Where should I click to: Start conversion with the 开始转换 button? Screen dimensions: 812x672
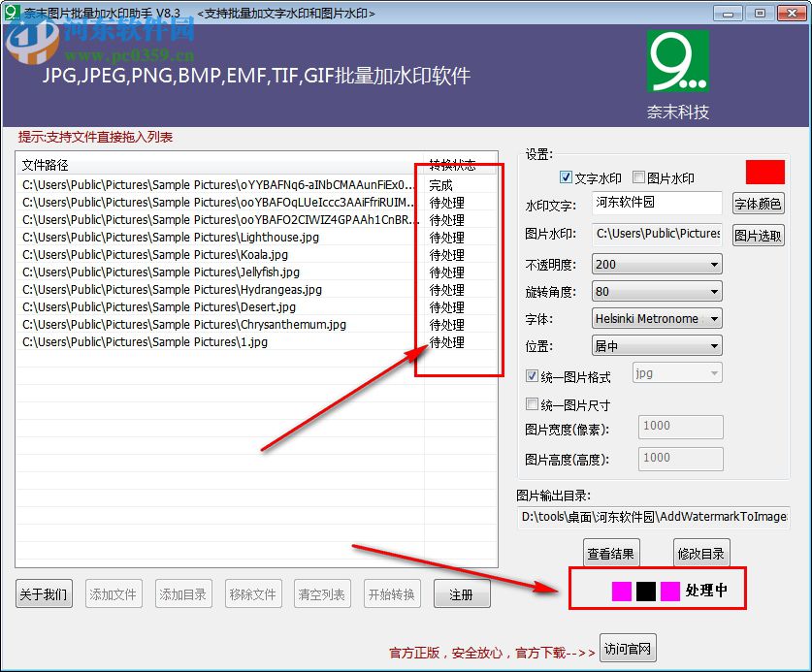pos(392,593)
